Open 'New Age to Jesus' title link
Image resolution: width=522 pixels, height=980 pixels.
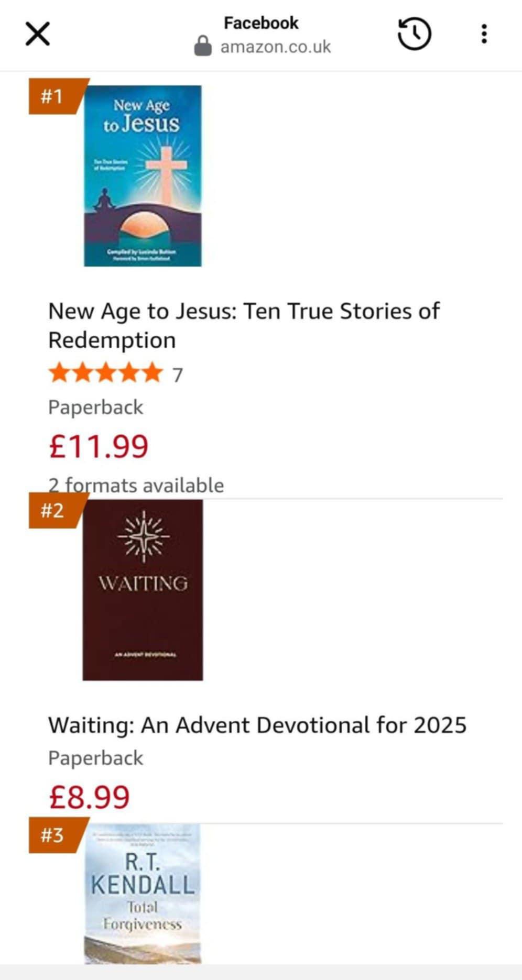point(244,325)
